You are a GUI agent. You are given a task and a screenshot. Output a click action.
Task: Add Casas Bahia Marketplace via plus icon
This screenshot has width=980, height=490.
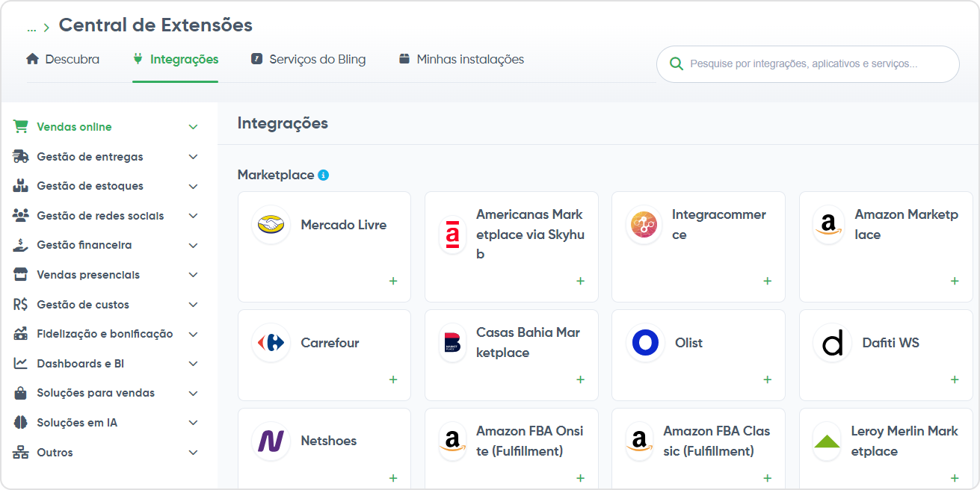coord(580,379)
